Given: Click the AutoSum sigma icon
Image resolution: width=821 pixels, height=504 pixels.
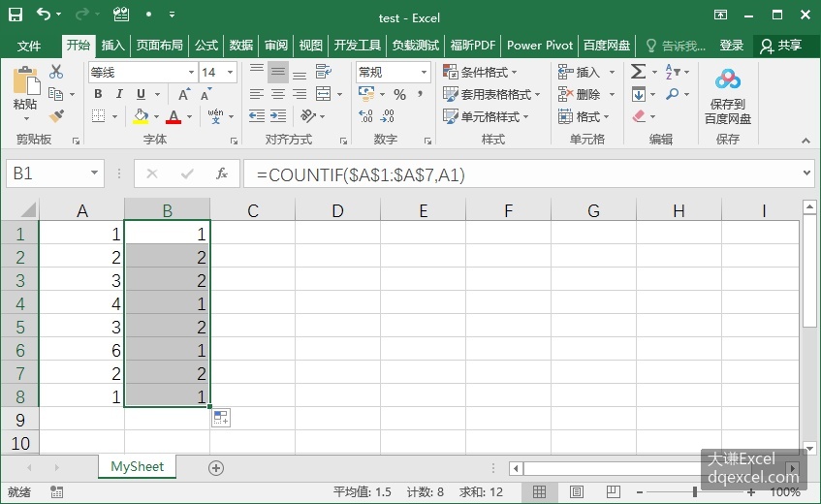Looking at the screenshot, I should 638,71.
